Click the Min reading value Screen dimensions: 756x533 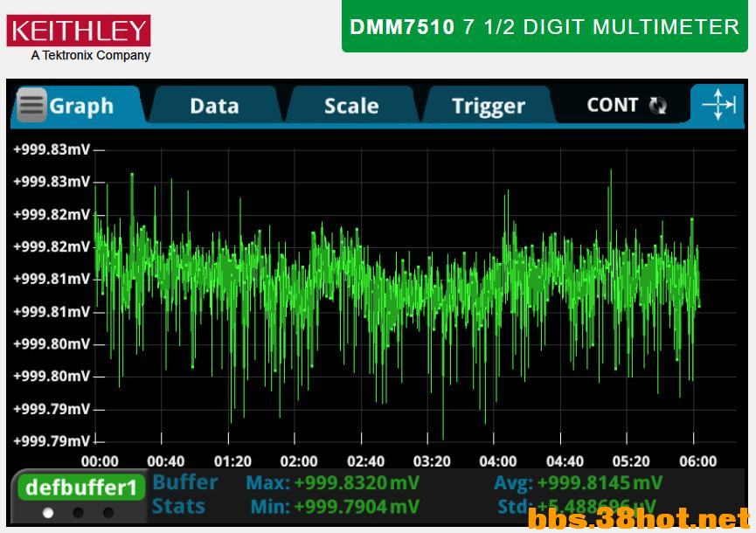click(356, 506)
